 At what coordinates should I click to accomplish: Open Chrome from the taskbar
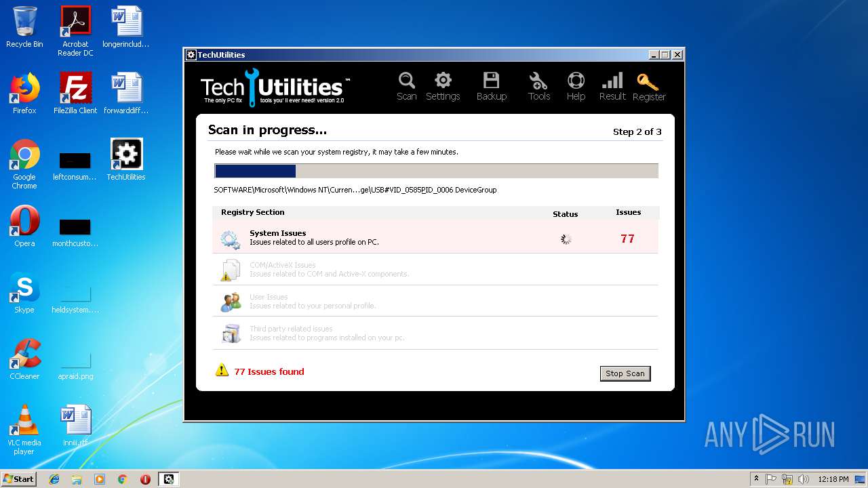tap(122, 479)
